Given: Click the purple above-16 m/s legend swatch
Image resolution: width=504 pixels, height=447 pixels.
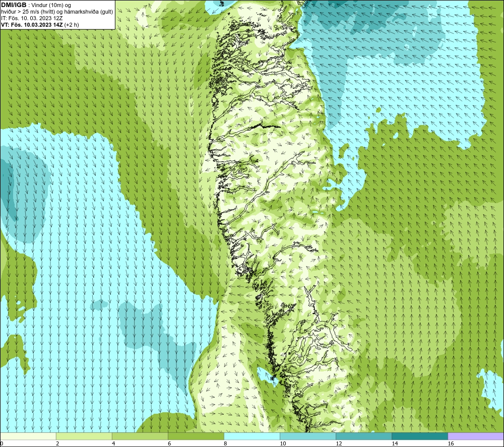Looking at the screenshot, I should 476,436.
